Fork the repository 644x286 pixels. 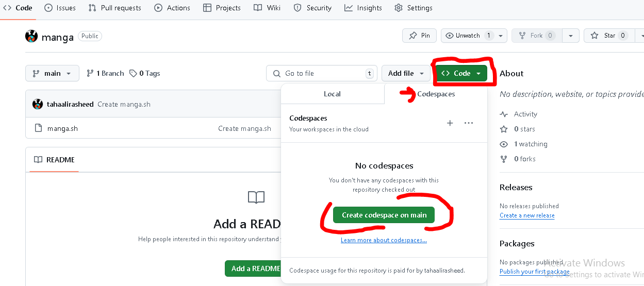pyautogui.click(x=536, y=36)
